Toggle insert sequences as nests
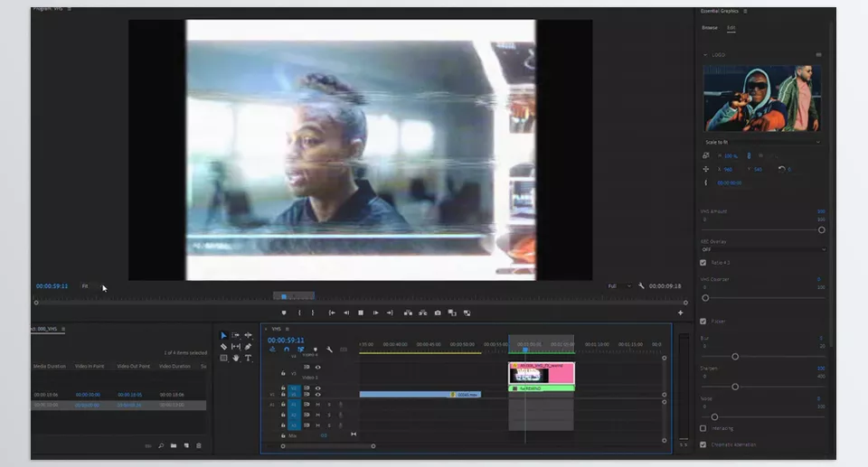Viewport: 868px width, 467px height. (272, 350)
